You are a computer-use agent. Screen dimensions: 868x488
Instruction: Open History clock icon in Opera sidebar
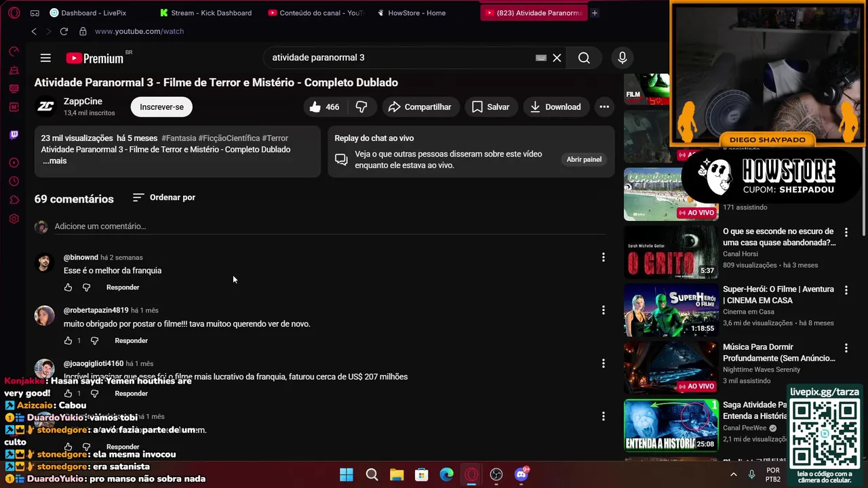click(14, 181)
